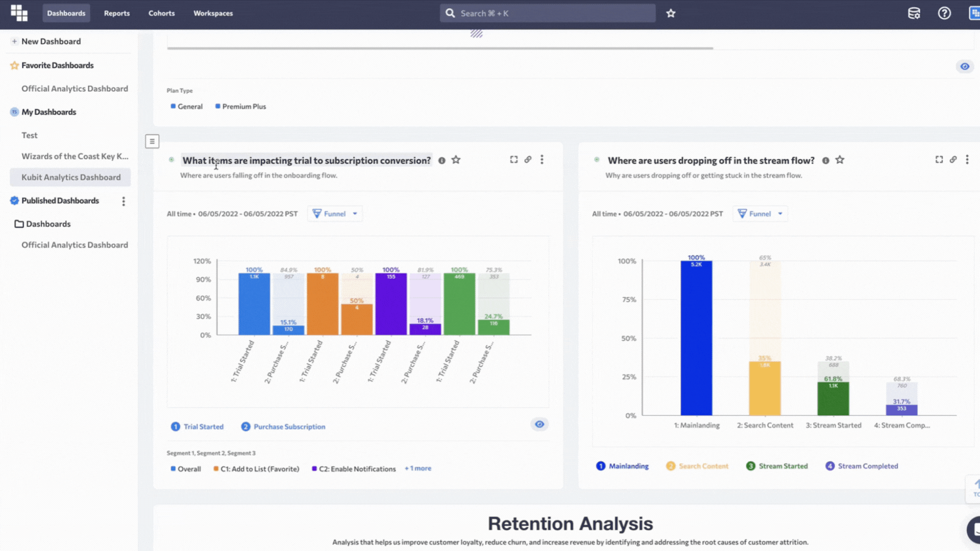The width and height of the screenshot is (980, 551).
Task: Open Official Analytics Dashboard under Dashboards folder
Action: (x=75, y=245)
